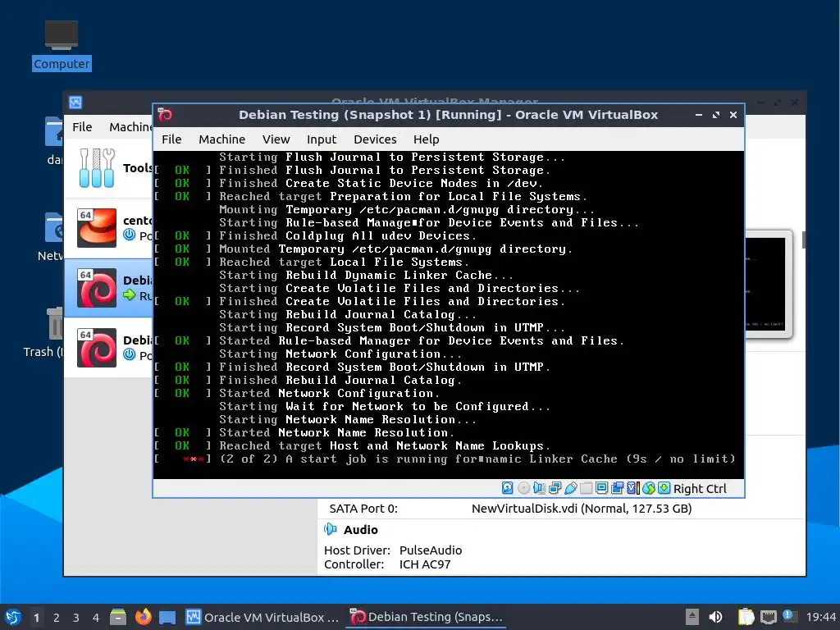Open the Devices menu in VM window
The image size is (840, 630).
click(x=375, y=139)
